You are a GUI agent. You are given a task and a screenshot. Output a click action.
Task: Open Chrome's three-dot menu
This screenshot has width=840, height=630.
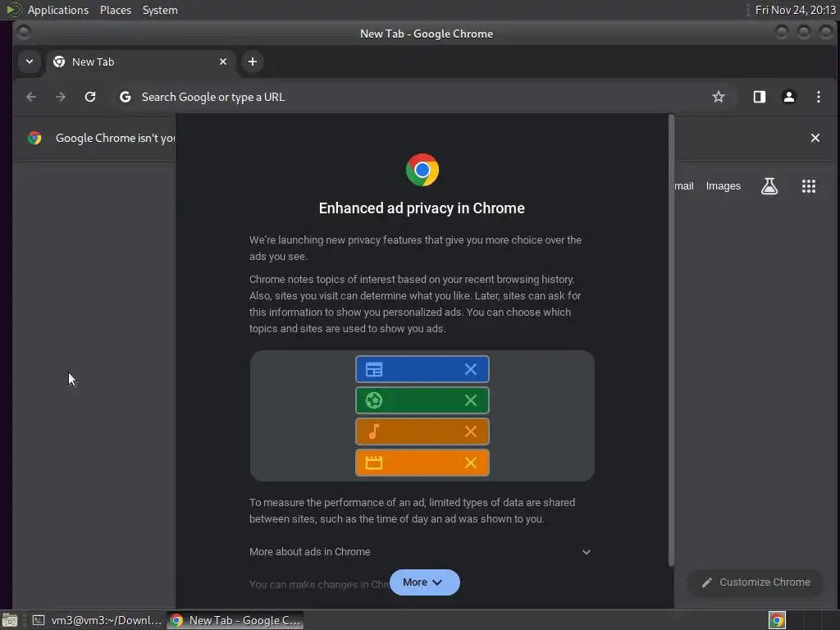pos(818,97)
